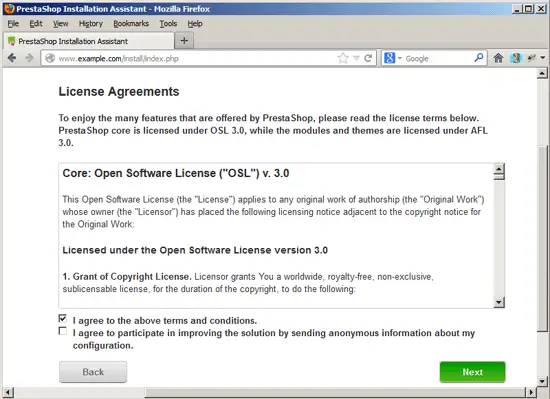Open the toolbar overflow dropdown arrow
Screen dimensions: 550x399
pyautogui.click(x=543, y=58)
